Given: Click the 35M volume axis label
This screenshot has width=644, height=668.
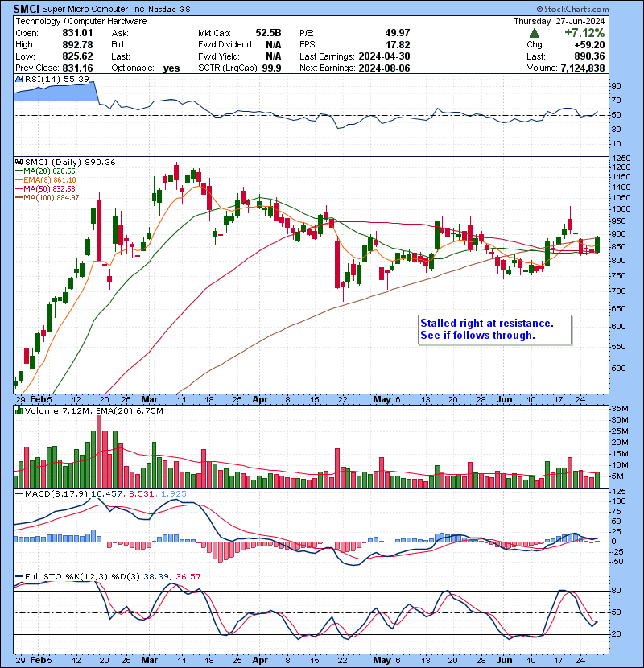Looking at the screenshot, I should coord(620,408).
